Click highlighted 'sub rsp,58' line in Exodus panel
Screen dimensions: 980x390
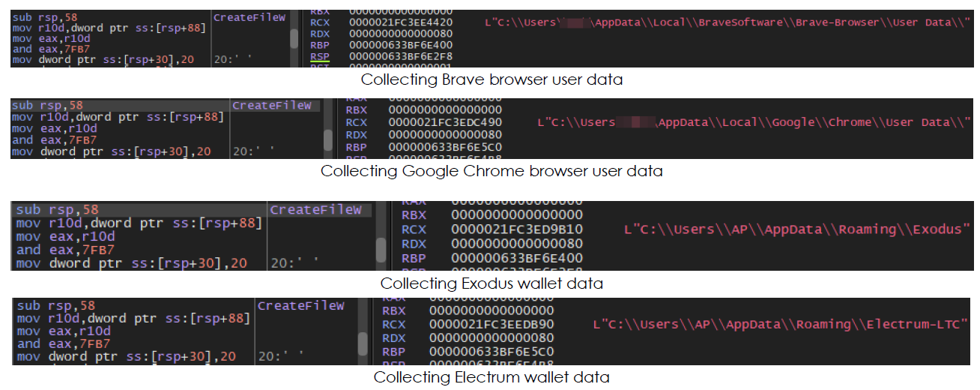(58, 210)
